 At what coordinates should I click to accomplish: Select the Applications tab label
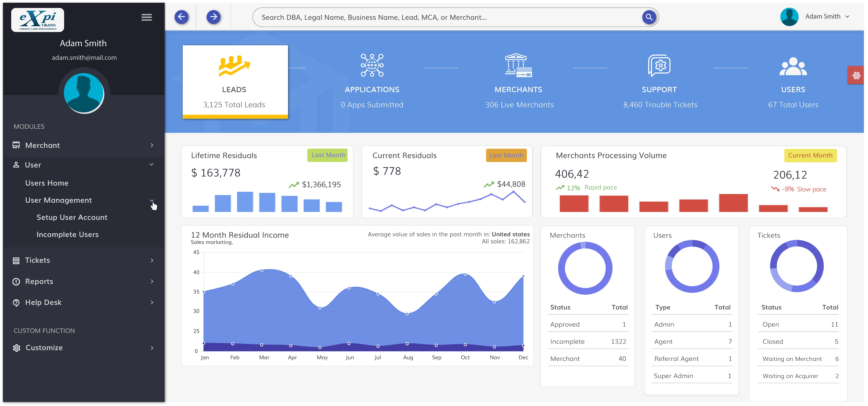tap(372, 90)
